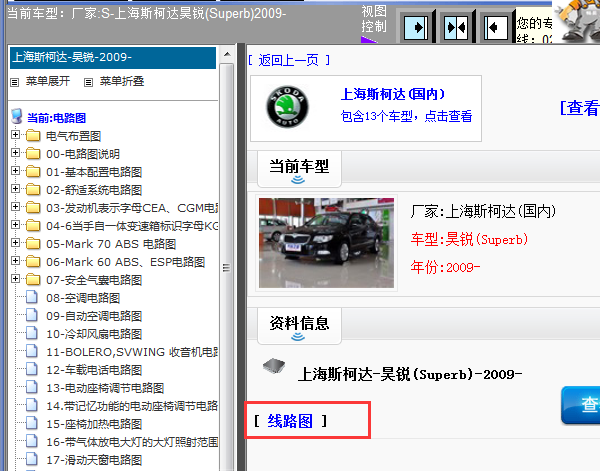Select the 12-车载电话电路图 text

click(94, 370)
